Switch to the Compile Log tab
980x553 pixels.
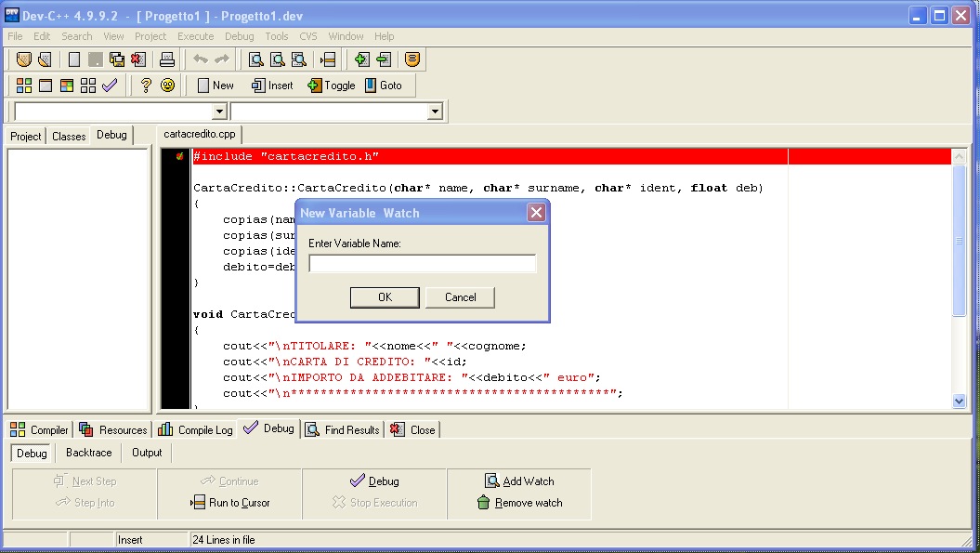coord(196,430)
